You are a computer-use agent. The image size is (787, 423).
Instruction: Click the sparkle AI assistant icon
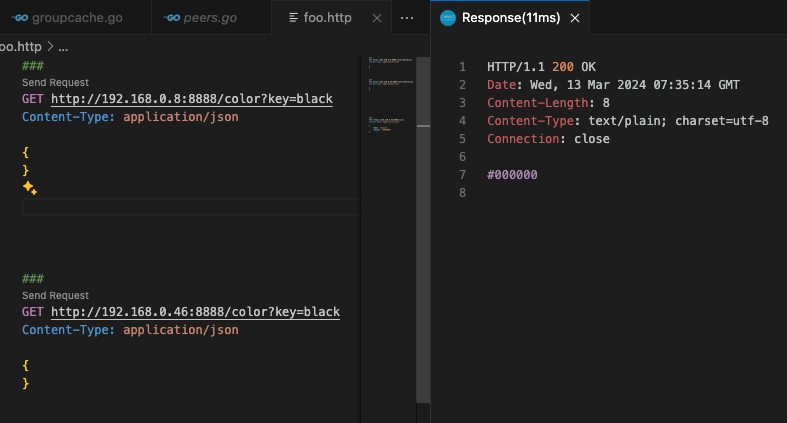tap(30, 188)
